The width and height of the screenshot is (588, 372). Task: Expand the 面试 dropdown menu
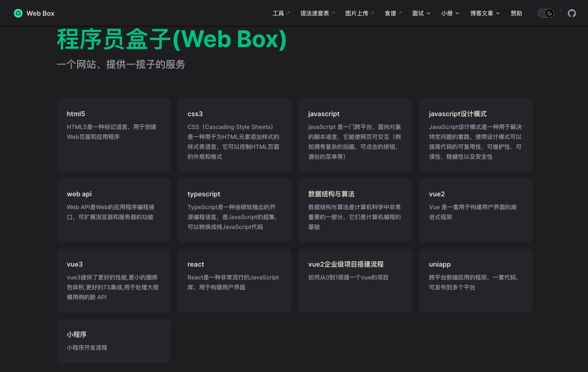[421, 13]
